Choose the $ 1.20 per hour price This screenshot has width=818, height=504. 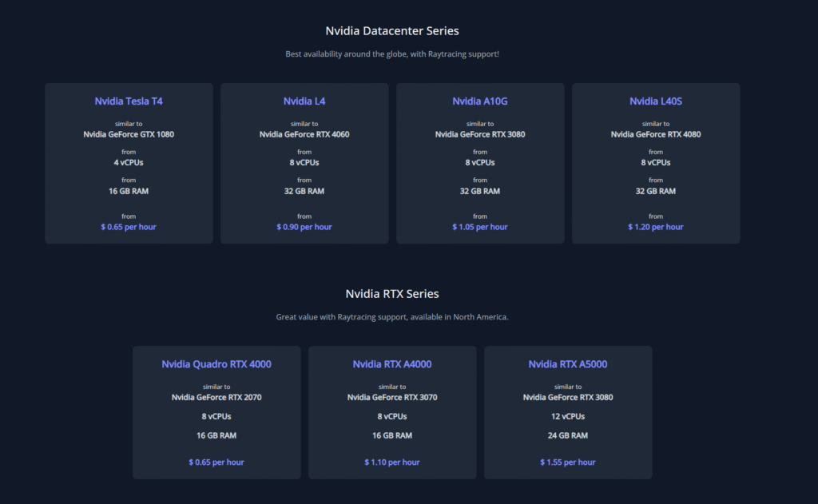click(x=656, y=227)
